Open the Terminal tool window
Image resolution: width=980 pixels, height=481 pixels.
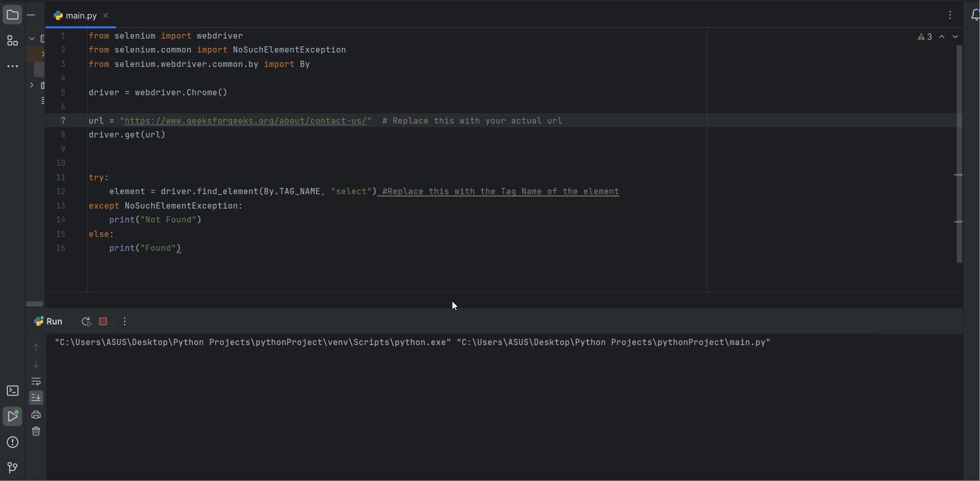coord(12,391)
